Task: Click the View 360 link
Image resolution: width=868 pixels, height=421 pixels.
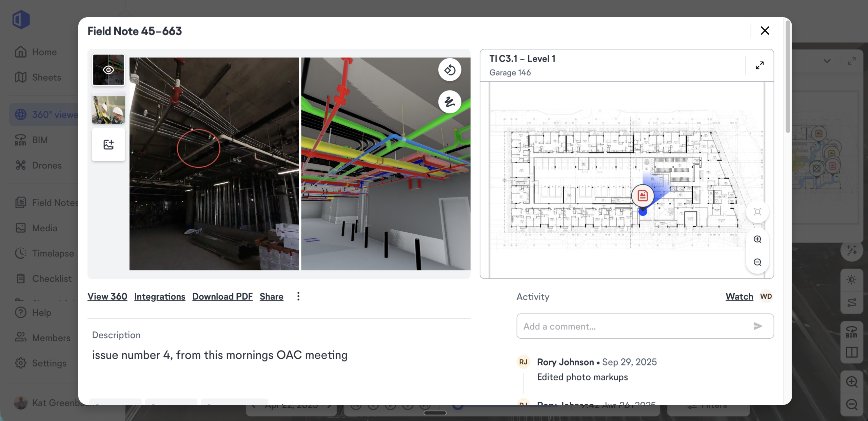Action: tap(107, 297)
